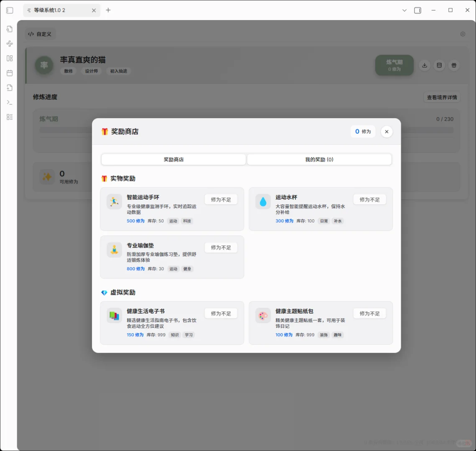Click the 健康主题贴纸包 thumbnail image
This screenshot has width=476, height=451.
[263, 316]
